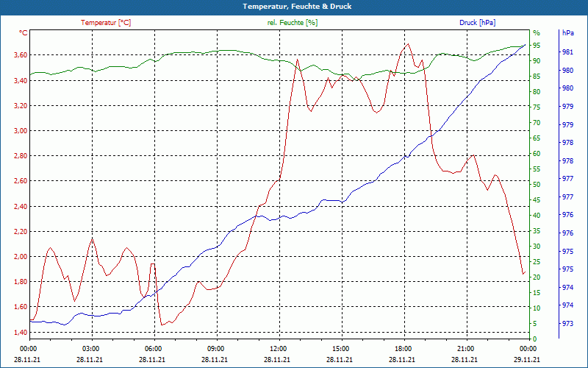Click the "09:00" time axis label
The width and height of the screenshot is (588, 368).
pos(215,348)
